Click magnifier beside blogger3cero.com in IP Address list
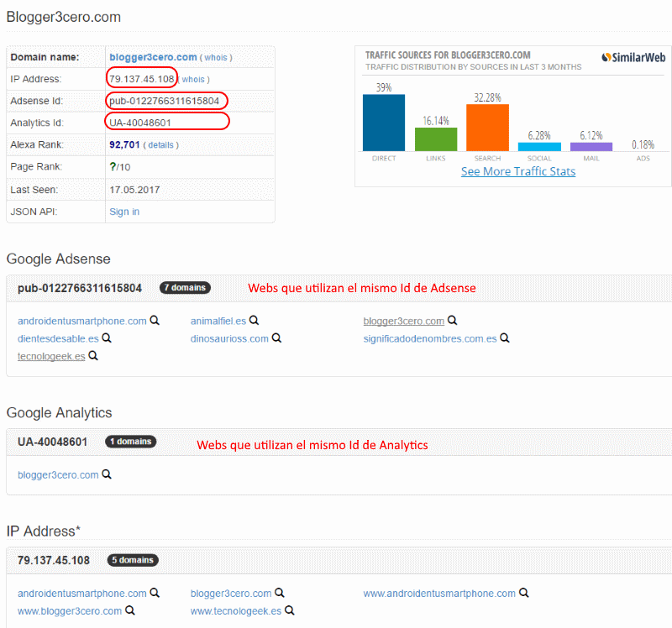Image resolution: width=672 pixels, height=628 pixels. [x=280, y=593]
